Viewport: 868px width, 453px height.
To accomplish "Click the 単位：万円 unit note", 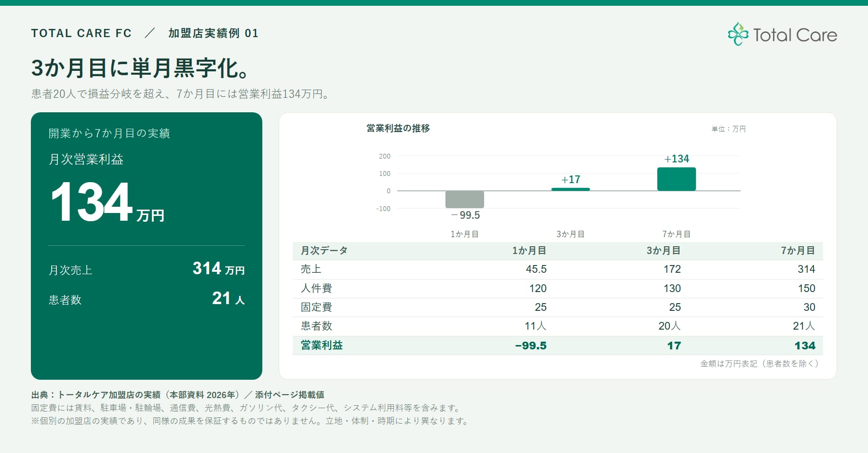I will (729, 129).
